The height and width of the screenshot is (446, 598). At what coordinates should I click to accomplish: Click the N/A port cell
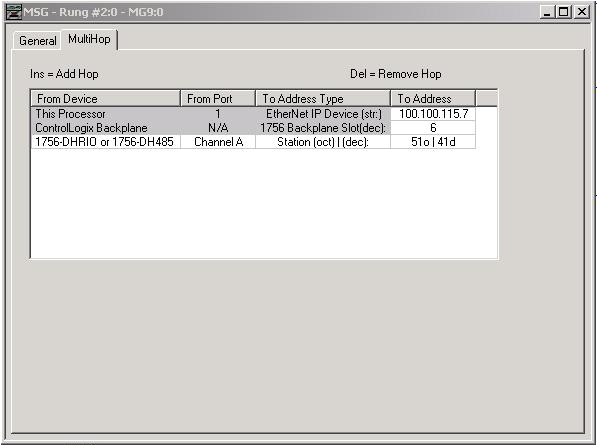tap(218, 128)
